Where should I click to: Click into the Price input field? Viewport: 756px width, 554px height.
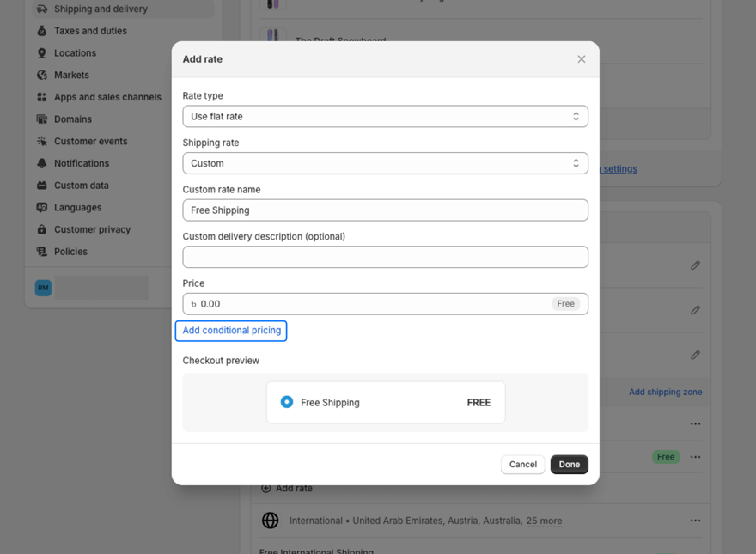[369, 304]
